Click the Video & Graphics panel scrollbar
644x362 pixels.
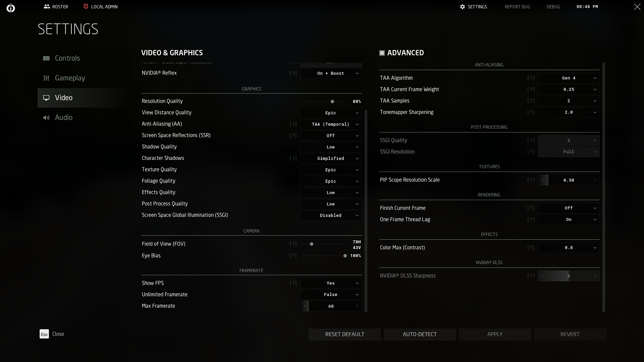[366, 210]
